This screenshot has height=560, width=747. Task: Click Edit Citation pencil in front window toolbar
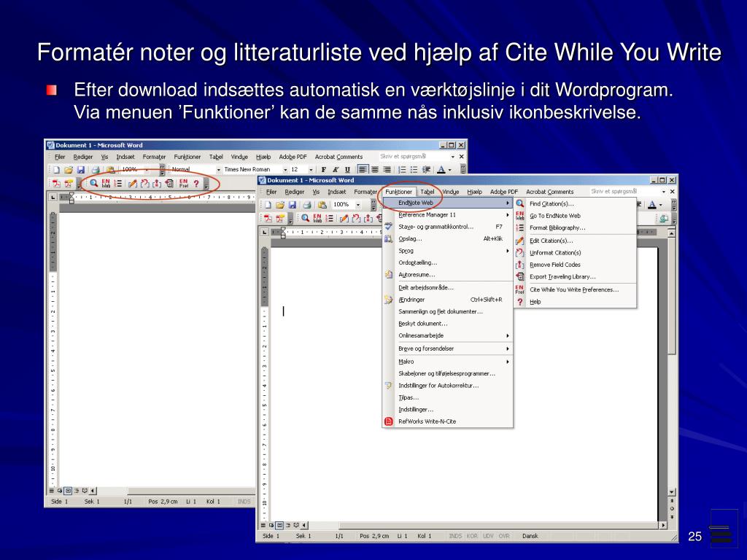tap(344, 218)
